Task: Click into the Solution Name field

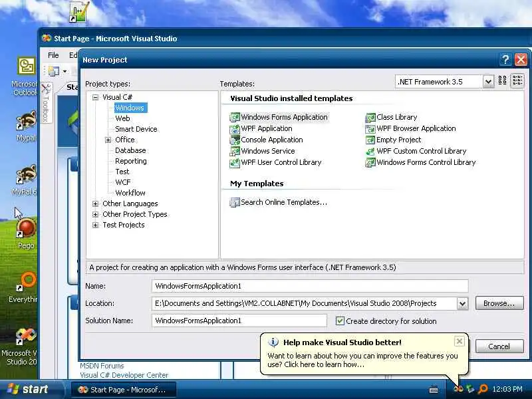Action: pyautogui.click(x=239, y=321)
